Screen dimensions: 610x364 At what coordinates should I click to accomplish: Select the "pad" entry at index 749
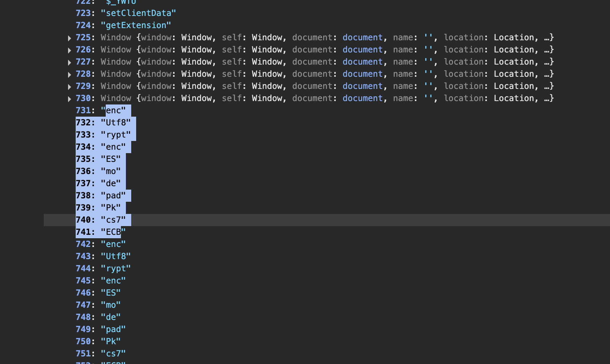point(113,329)
